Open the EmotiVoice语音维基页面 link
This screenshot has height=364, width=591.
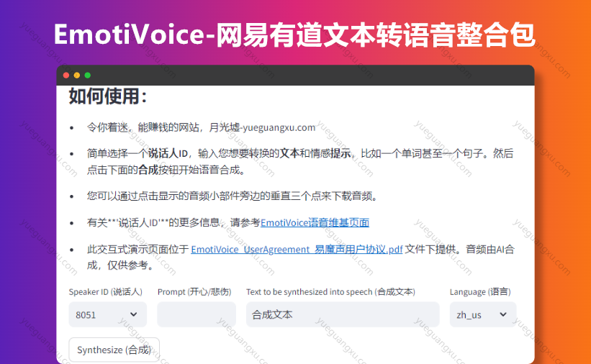coord(315,223)
